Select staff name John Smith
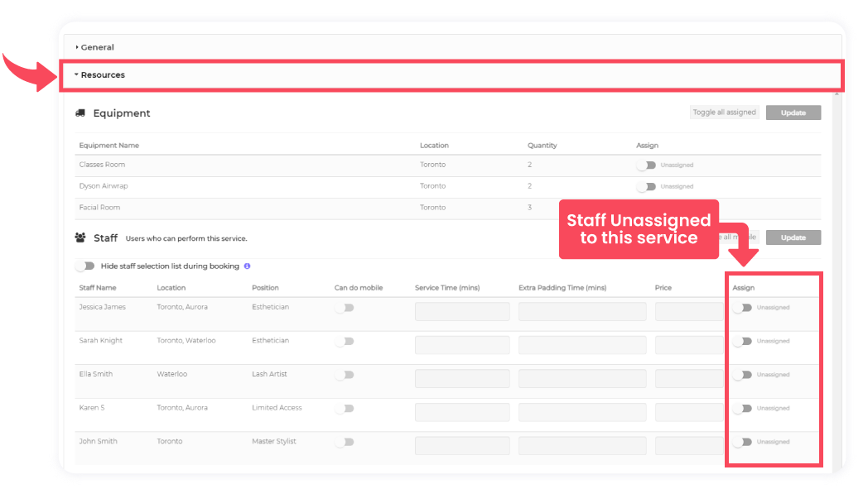 click(98, 442)
